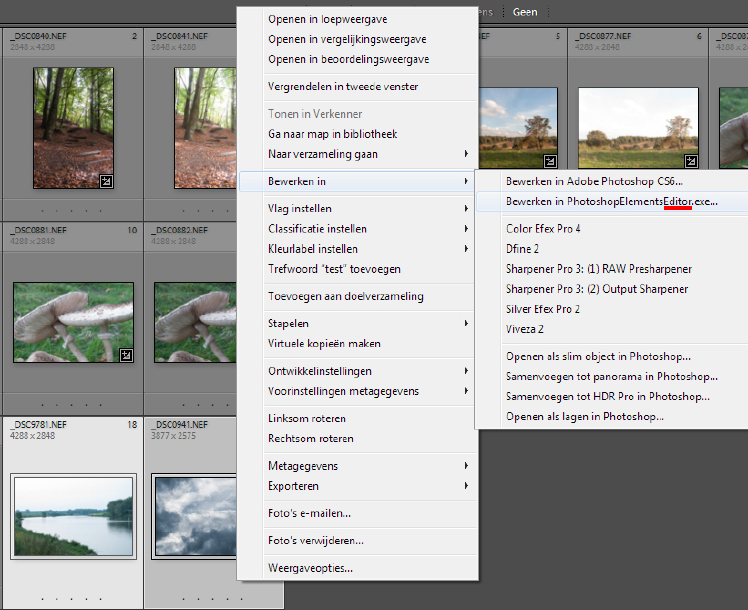Click develop badge on _DSC0877.NEF thumbnail
Viewport: 748px width, 610px height.
pyautogui.click(x=691, y=161)
